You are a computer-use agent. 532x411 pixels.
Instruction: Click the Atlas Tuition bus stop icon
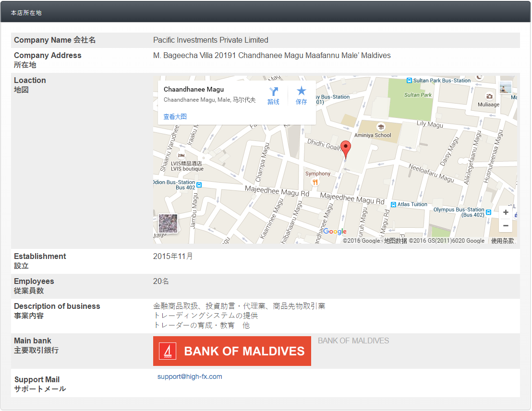pos(393,204)
